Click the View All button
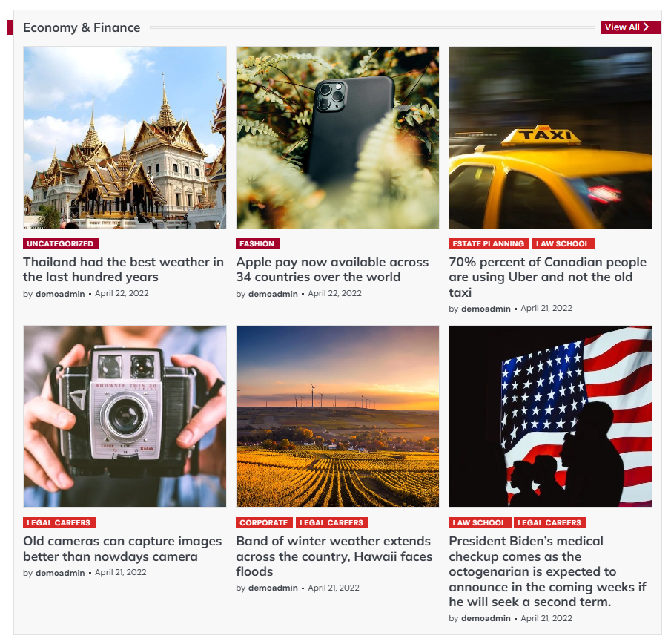671x644 pixels. 630,27
